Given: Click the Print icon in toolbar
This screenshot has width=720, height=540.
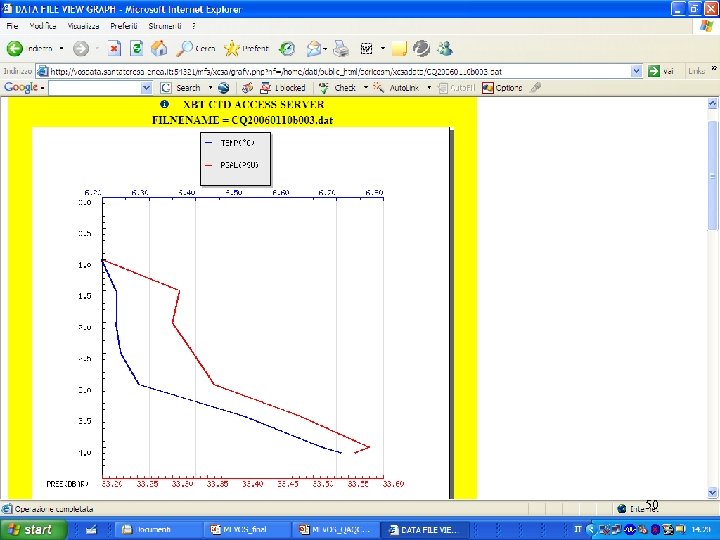Looking at the screenshot, I should point(341,48).
